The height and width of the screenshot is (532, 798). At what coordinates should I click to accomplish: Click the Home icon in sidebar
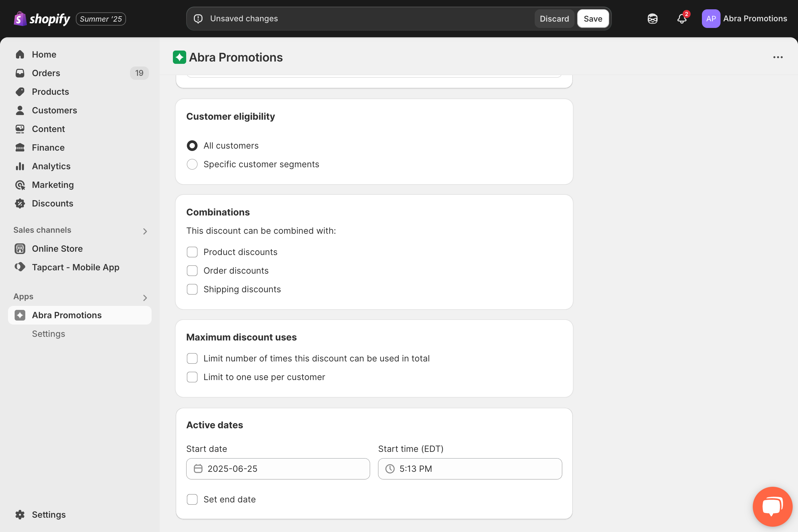(20, 54)
